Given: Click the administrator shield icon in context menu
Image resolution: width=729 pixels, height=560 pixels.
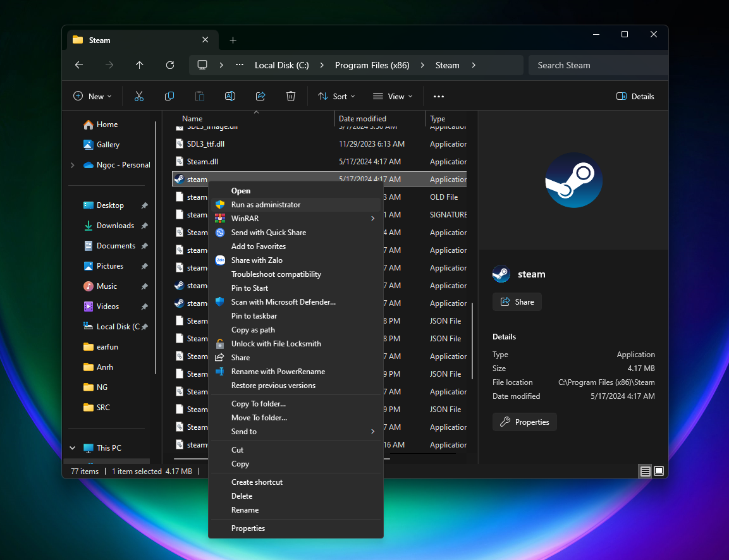Looking at the screenshot, I should 220,205.
